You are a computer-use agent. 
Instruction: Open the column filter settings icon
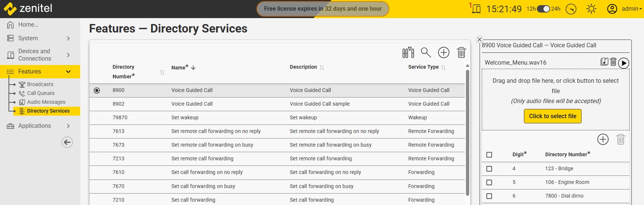408,52
